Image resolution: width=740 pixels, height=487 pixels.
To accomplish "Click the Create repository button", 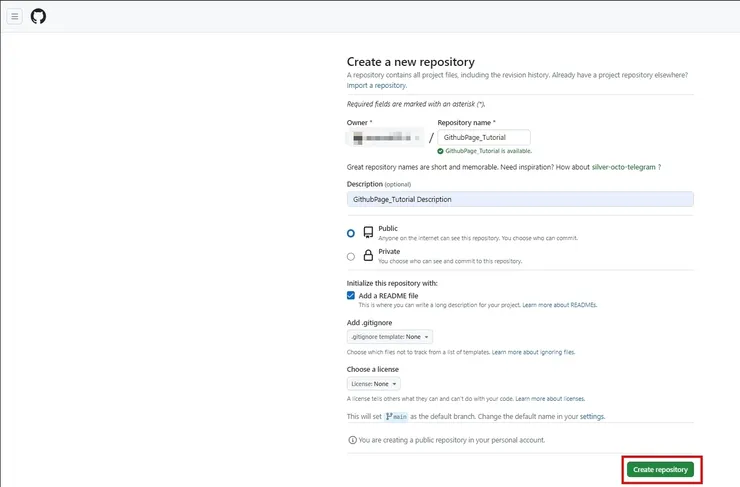I will click(x=660, y=469).
